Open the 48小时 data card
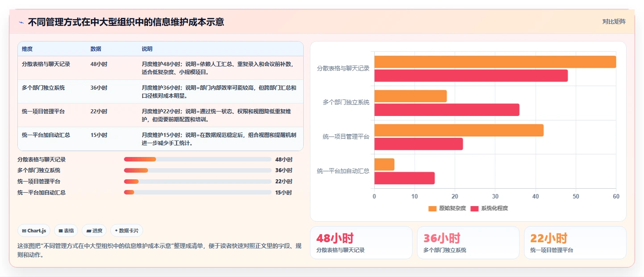This screenshot has width=644, height=277. [x=361, y=243]
